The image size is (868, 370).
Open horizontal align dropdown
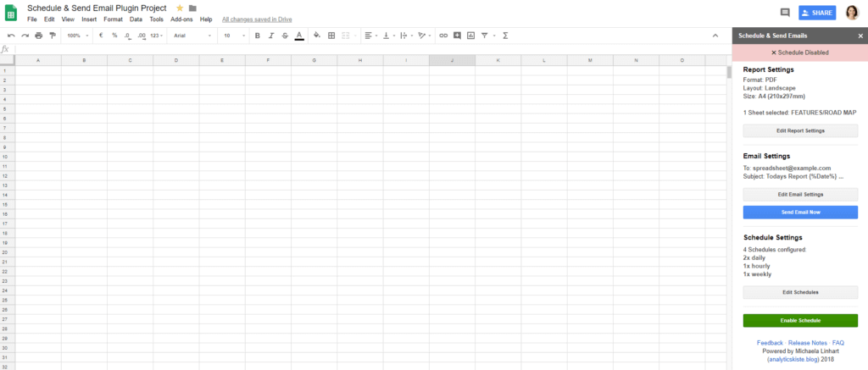pyautogui.click(x=371, y=36)
